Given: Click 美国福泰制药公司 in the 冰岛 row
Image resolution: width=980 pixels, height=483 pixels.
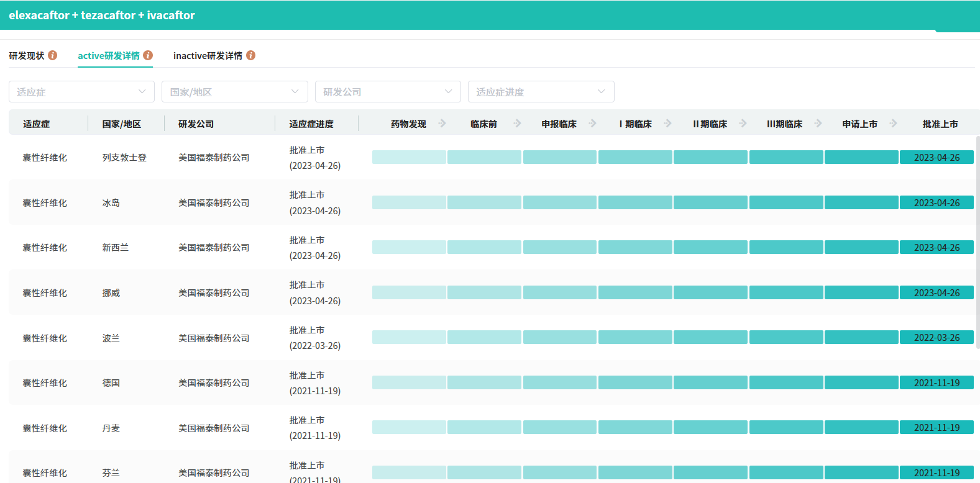Looking at the screenshot, I should [x=214, y=203].
